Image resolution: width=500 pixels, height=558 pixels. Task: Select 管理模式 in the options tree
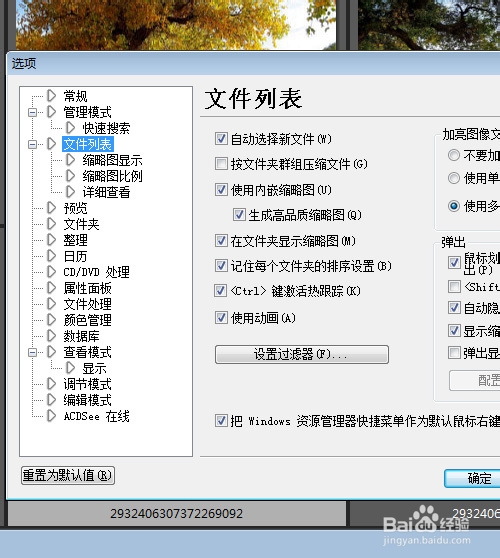coord(87,112)
